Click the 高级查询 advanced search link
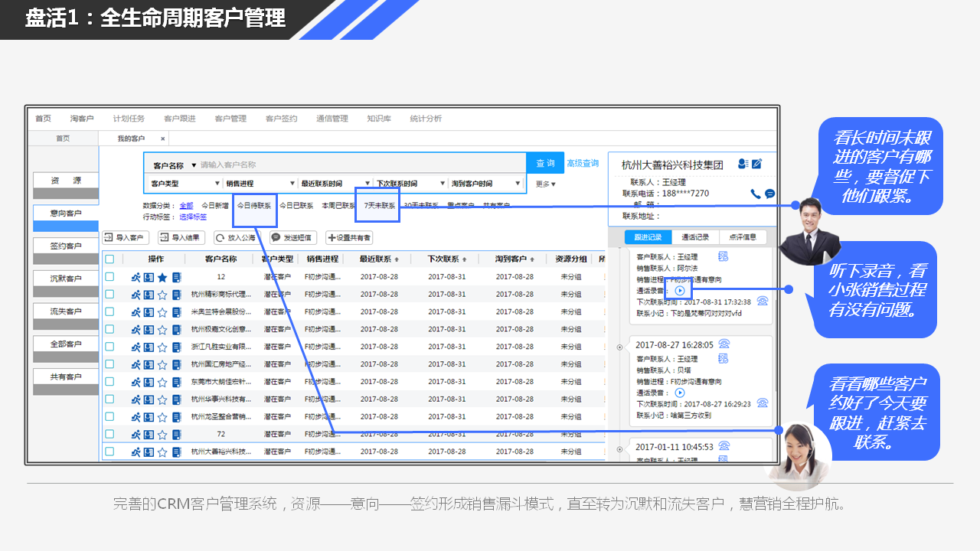 coord(583,164)
